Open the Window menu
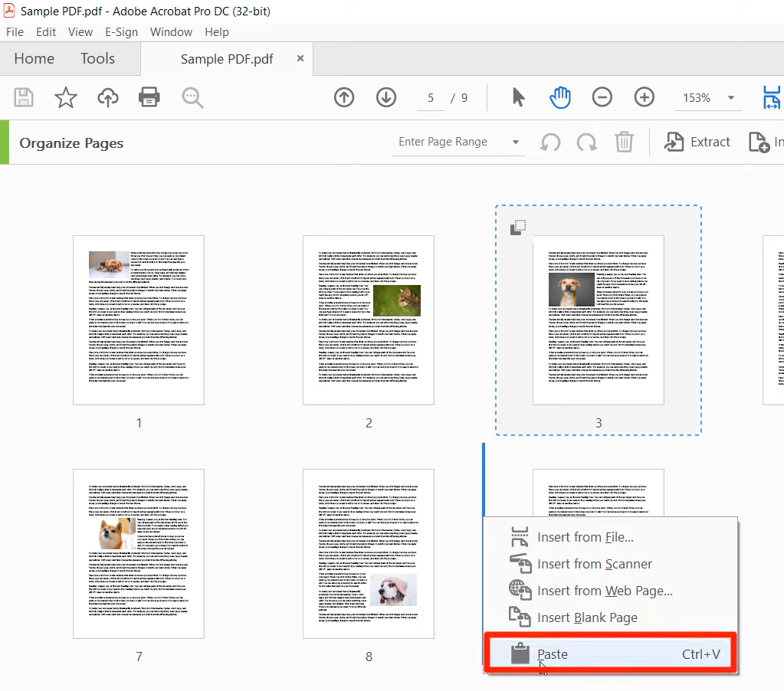Image resolution: width=784 pixels, height=691 pixels. pos(171,32)
